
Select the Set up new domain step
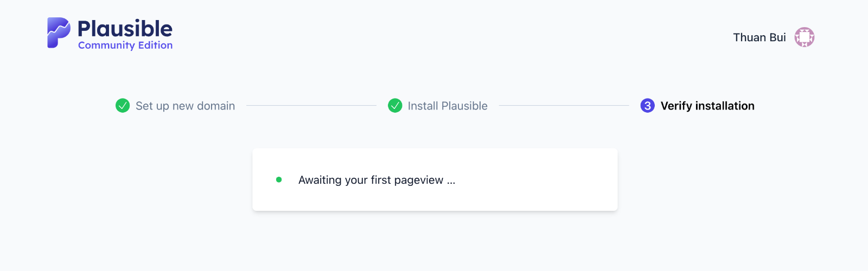coord(185,106)
